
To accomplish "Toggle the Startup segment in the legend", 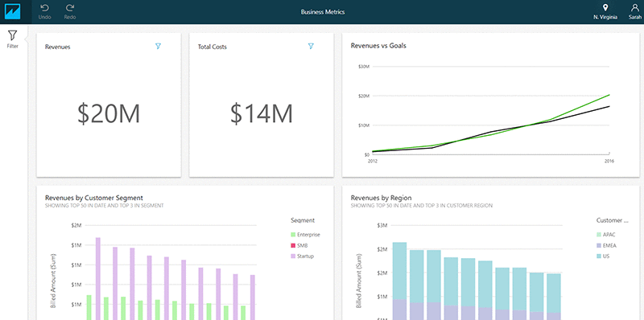I will click(x=304, y=256).
